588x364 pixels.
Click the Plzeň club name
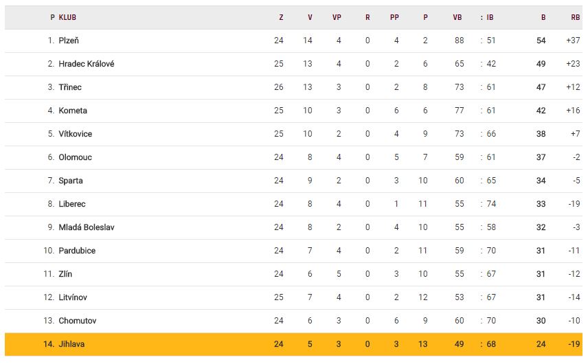69,41
